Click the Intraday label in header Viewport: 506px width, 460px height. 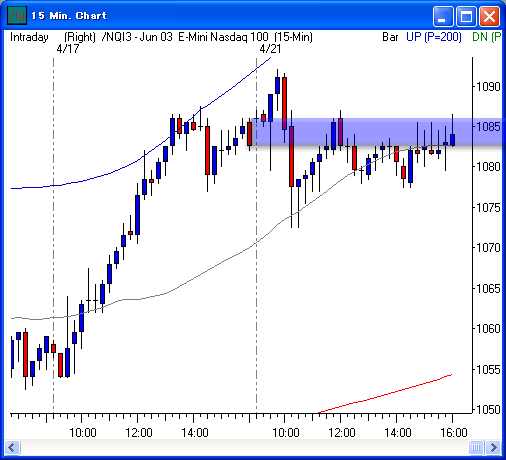pos(29,37)
